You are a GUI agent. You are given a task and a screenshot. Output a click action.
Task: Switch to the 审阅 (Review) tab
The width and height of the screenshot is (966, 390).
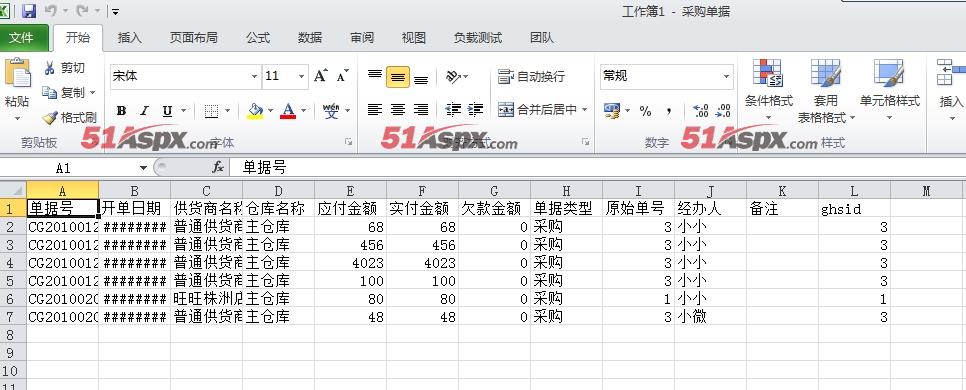click(362, 38)
